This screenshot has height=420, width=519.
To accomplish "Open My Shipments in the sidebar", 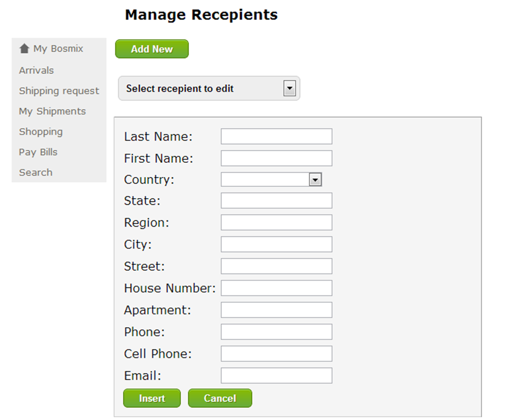I will 52,112.
